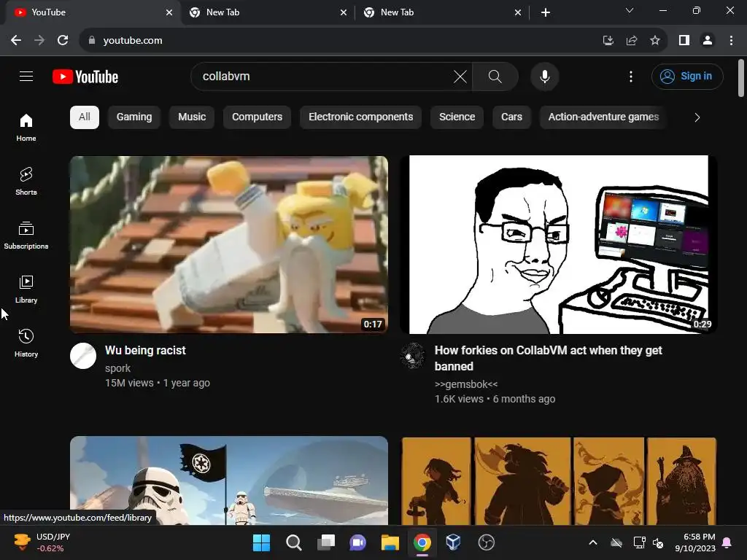Click the YouTube logo
The image size is (747, 560).
click(x=85, y=77)
